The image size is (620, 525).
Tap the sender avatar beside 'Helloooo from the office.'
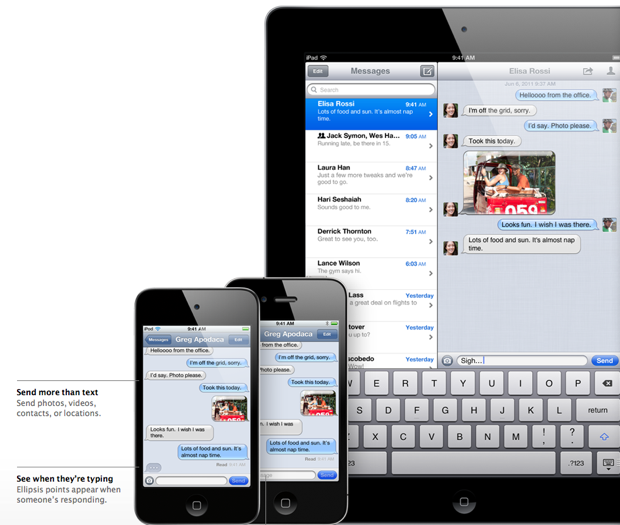point(609,95)
